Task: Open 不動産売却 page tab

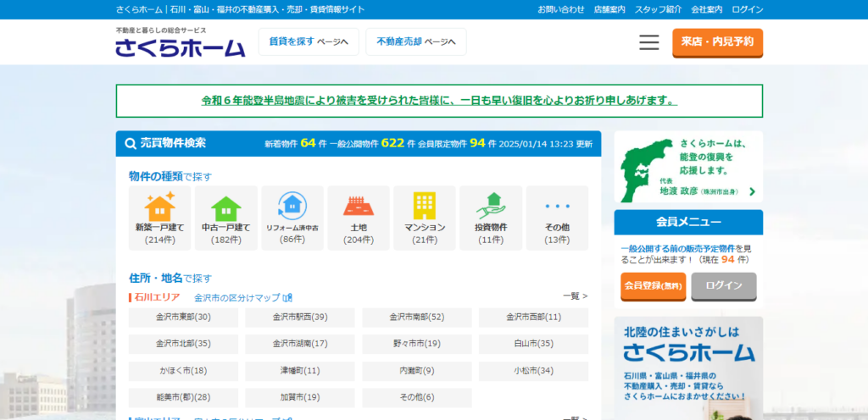Action: (416, 41)
